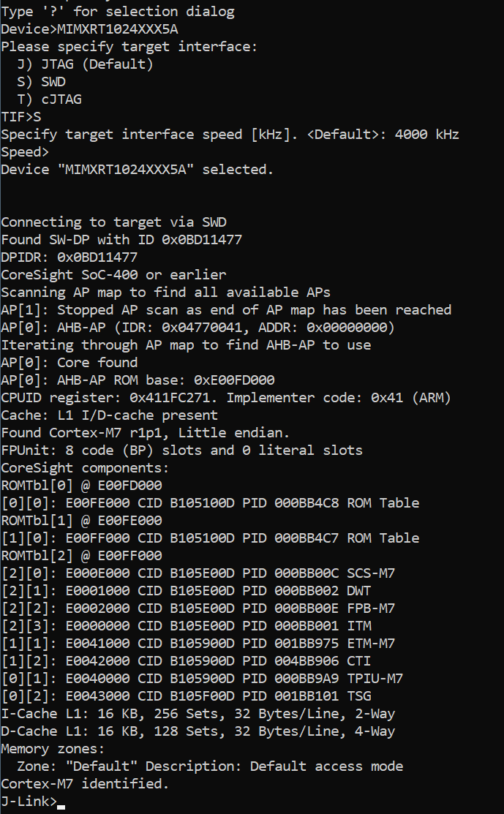Viewport: 504px width, 814px height.
Task: Click the J-Link> command prompt cursor
Action: 61,802
